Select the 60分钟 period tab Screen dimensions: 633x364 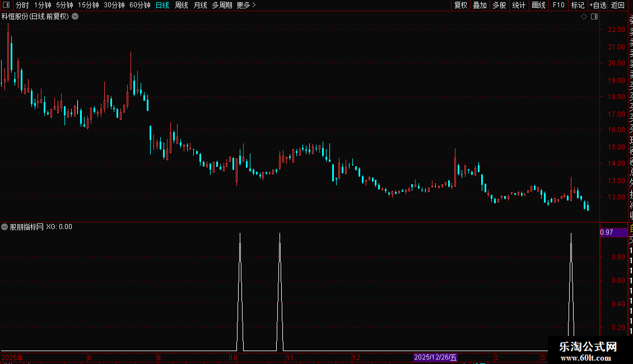click(x=140, y=5)
